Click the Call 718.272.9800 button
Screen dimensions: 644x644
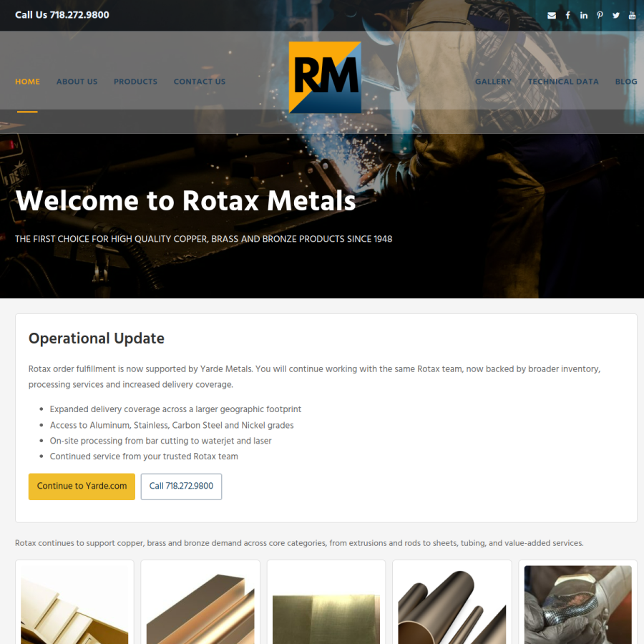tap(181, 487)
